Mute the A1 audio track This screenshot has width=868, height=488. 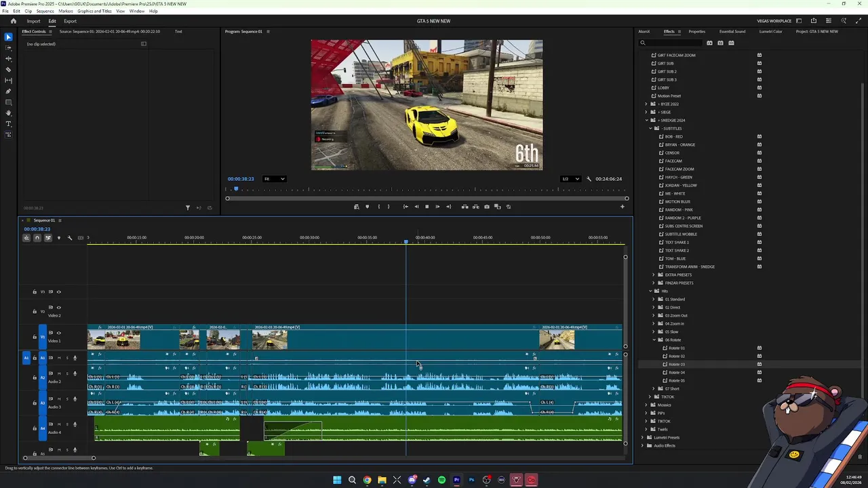click(59, 358)
